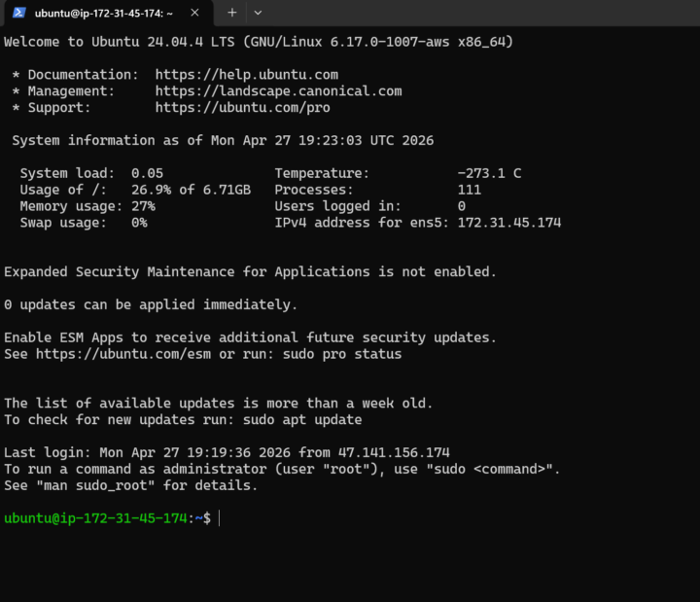The height and width of the screenshot is (602, 700).
Task: Click the temperature reading -273.1 C
Action: pyautogui.click(x=489, y=173)
